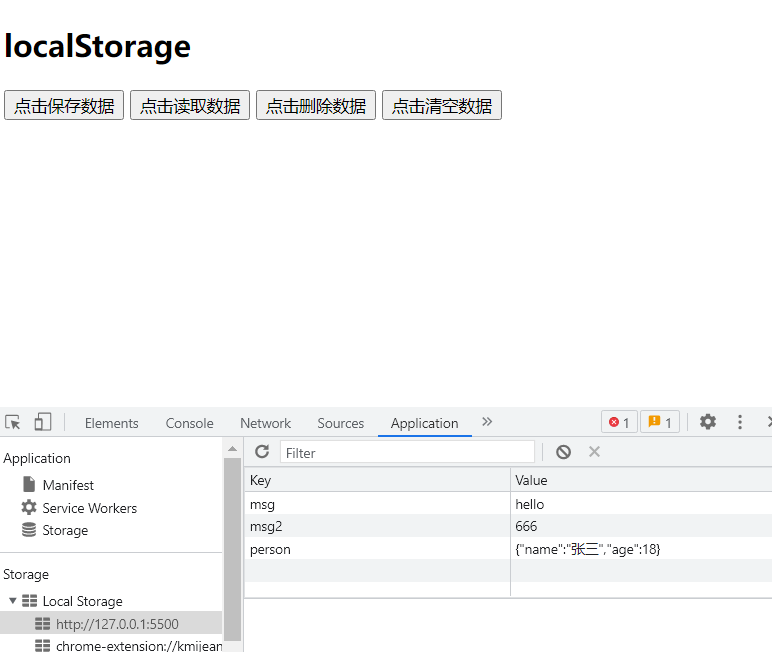Open DevTools settings gear
Viewport: 772px width, 652px height.
coord(708,422)
